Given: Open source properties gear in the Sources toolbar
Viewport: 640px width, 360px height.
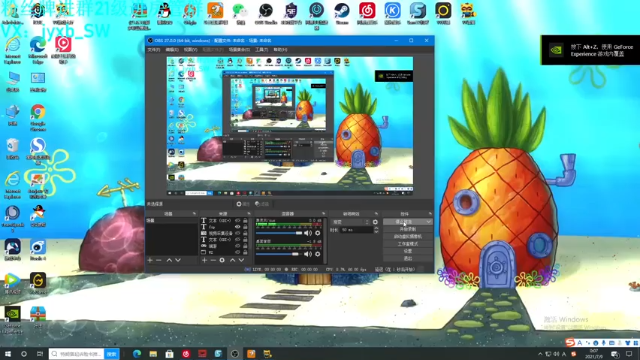Looking at the screenshot, I should click(222, 260).
